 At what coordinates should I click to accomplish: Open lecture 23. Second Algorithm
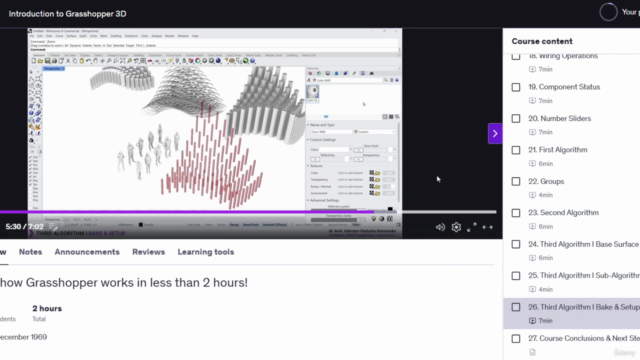563,213
